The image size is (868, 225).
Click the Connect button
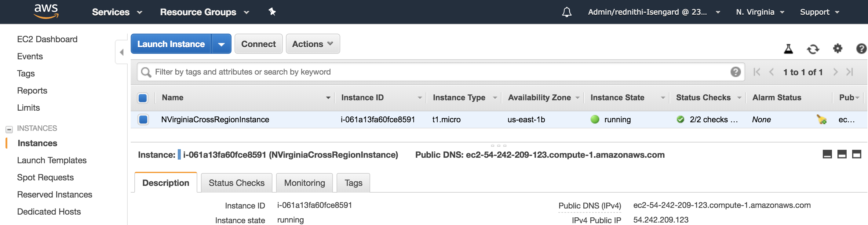pos(258,44)
